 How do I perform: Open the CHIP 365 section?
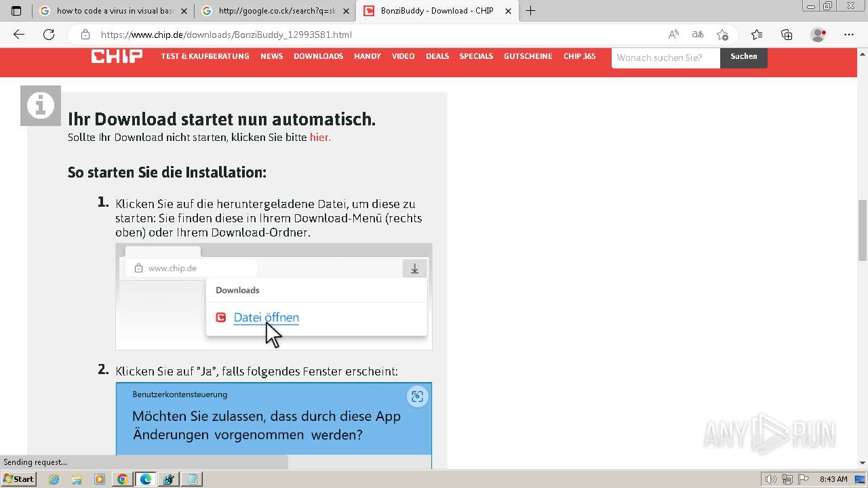(x=579, y=56)
